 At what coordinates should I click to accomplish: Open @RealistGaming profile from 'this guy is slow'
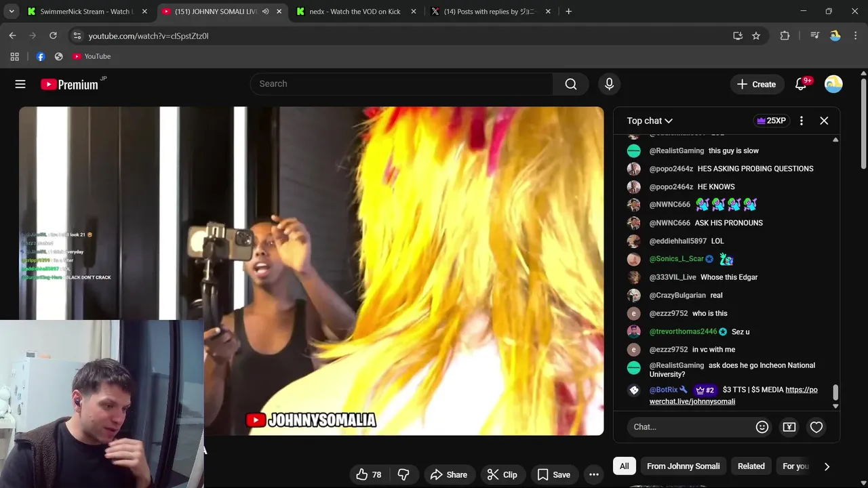(x=677, y=151)
